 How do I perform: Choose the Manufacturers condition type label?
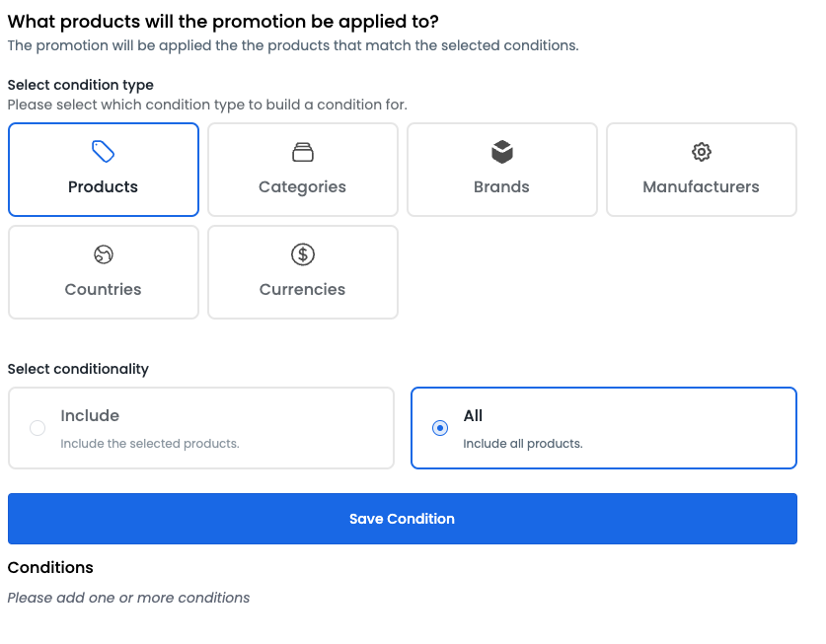[x=701, y=187]
